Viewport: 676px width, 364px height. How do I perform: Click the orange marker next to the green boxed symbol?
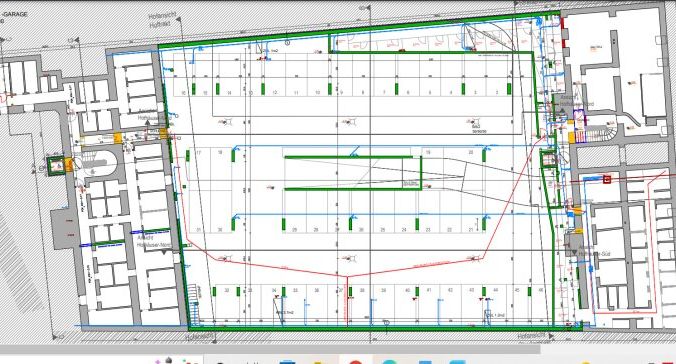[x=69, y=165]
